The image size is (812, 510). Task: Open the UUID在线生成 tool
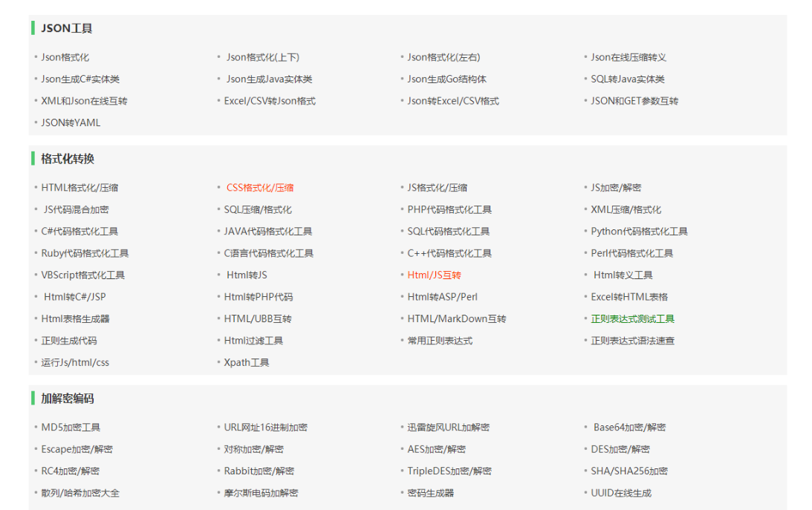click(x=619, y=492)
